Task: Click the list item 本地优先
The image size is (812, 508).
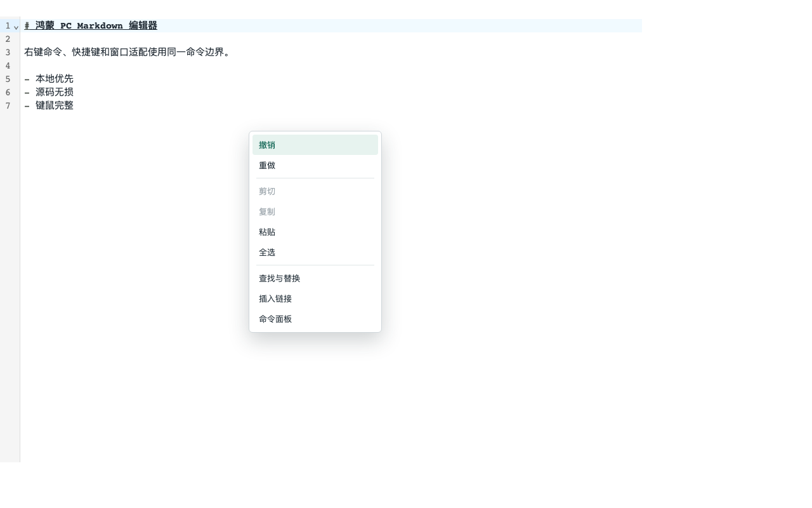Action: [x=55, y=79]
